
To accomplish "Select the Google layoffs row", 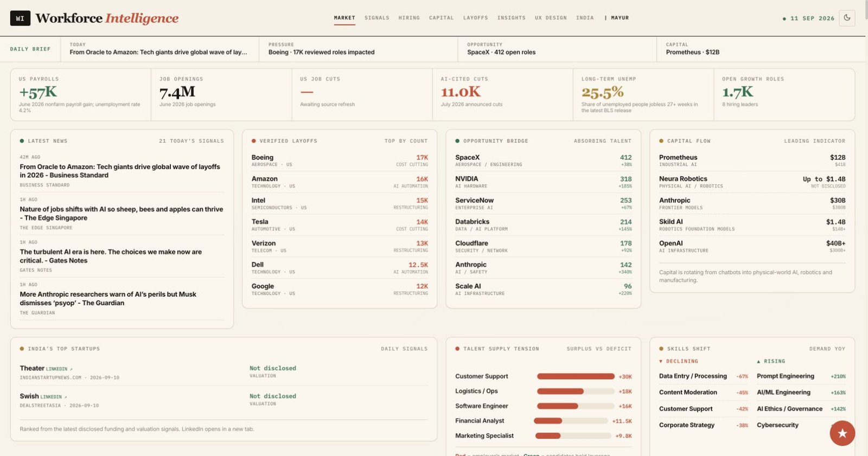I will pyautogui.click(x=340, y=290).
